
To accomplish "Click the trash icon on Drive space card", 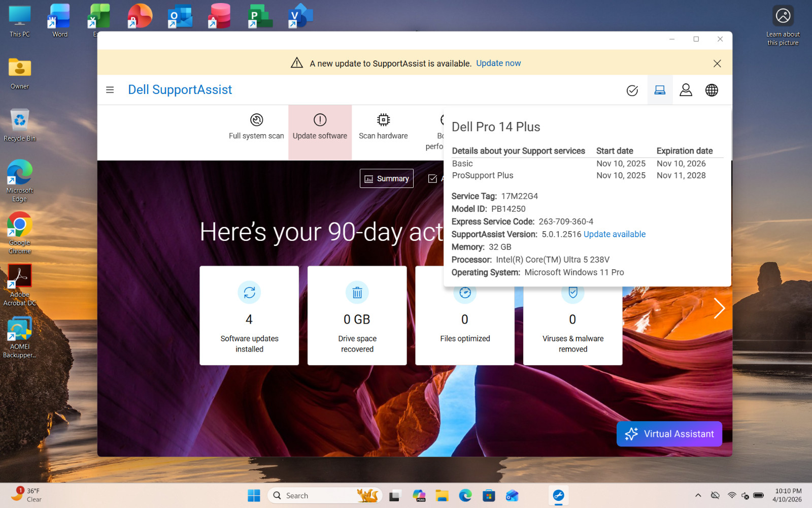I will [x=357, y=293].
